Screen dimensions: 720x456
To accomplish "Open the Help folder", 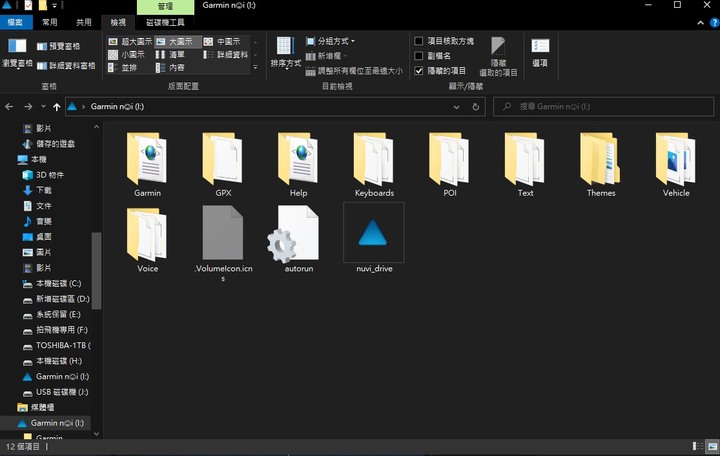I will [x=298, y=164].
